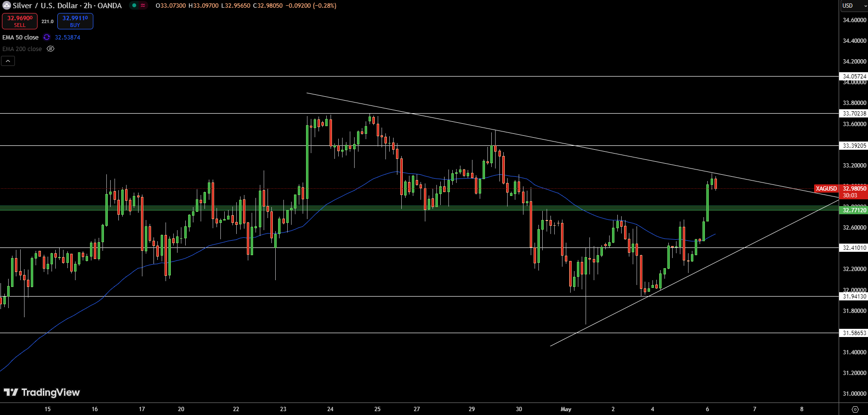Click the 32.99110 BUY button
Screen dimensions: 868x415
click(x=75, y=21)
